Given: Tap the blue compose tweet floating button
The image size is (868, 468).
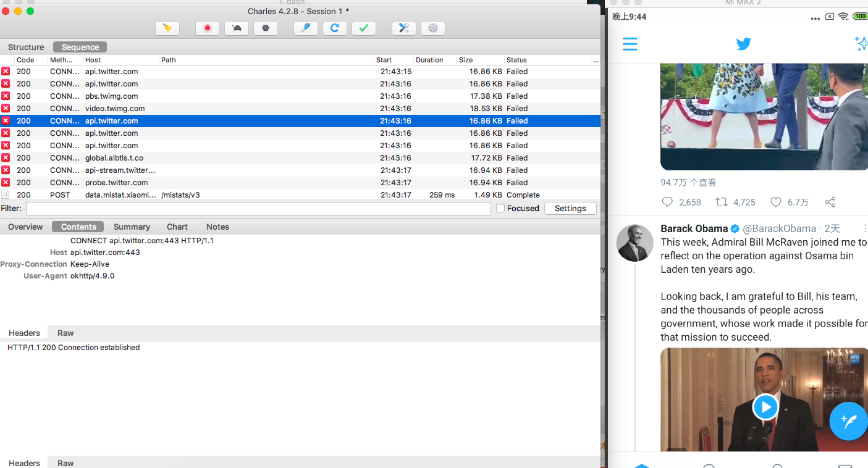Looking at the screenshot, I should point(848,421).
